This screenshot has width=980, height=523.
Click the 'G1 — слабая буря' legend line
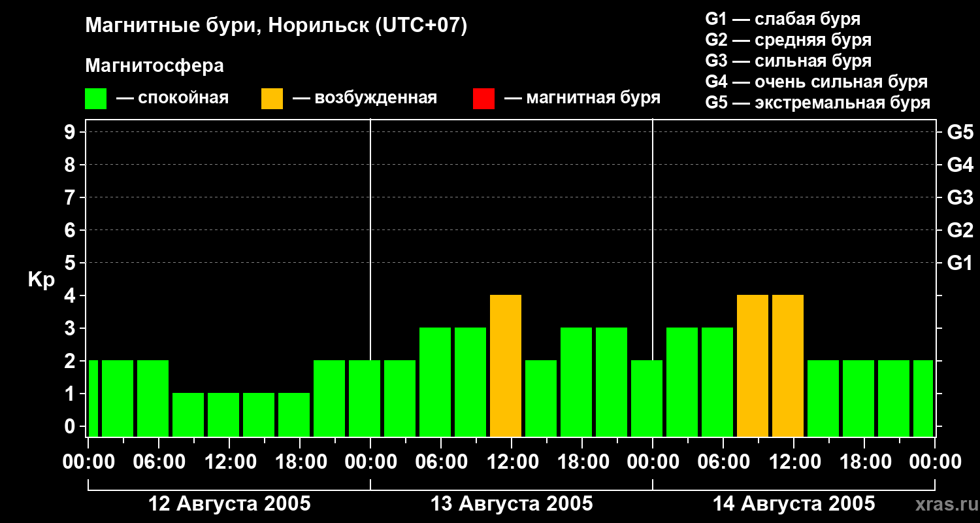point(783,19)
